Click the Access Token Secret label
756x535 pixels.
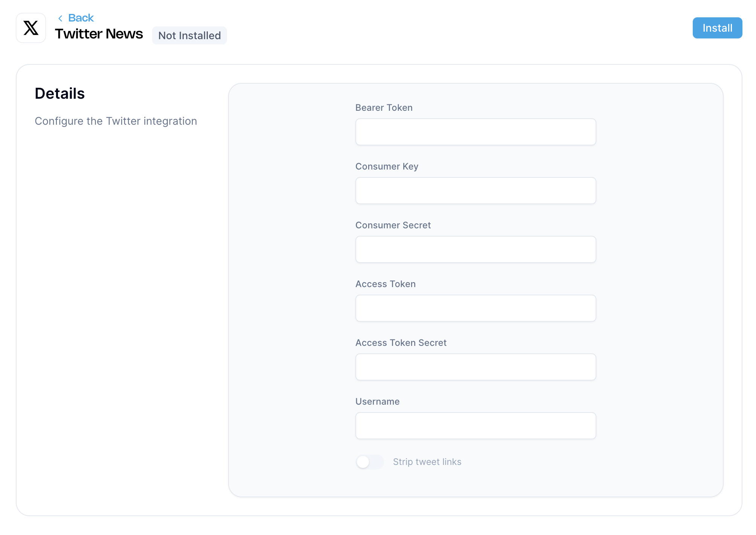pos(401,343)
